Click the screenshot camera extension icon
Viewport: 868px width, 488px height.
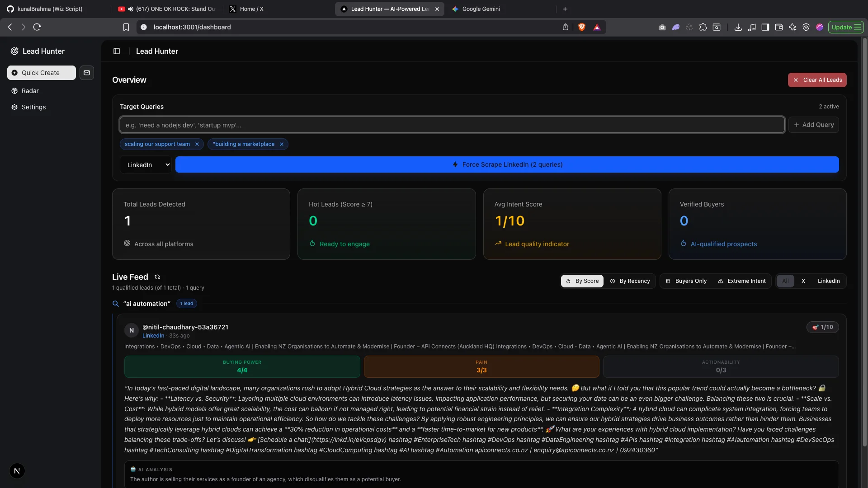click(x=662, y=27)
